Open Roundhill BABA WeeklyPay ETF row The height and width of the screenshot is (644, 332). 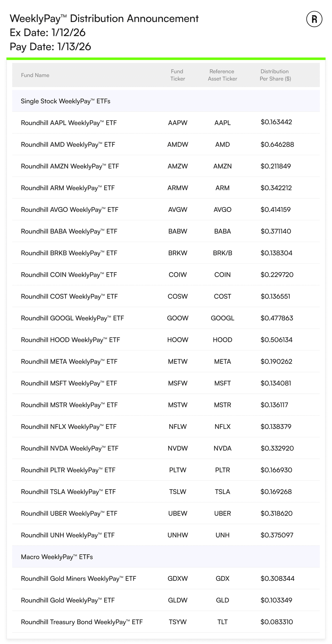[x=69, y=231]
